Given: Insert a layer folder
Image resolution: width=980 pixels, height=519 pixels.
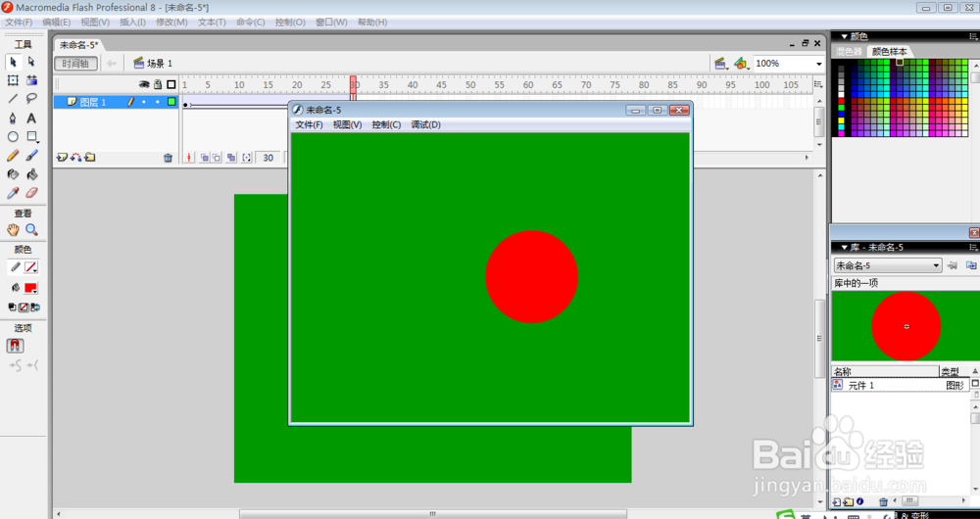Looking at the screenshot, I should [x=89, y=158].
